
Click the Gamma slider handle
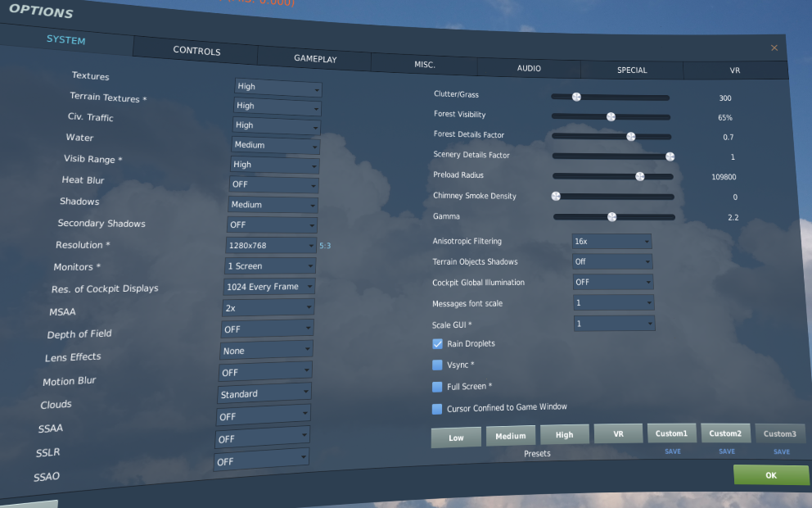coord(612,216)
